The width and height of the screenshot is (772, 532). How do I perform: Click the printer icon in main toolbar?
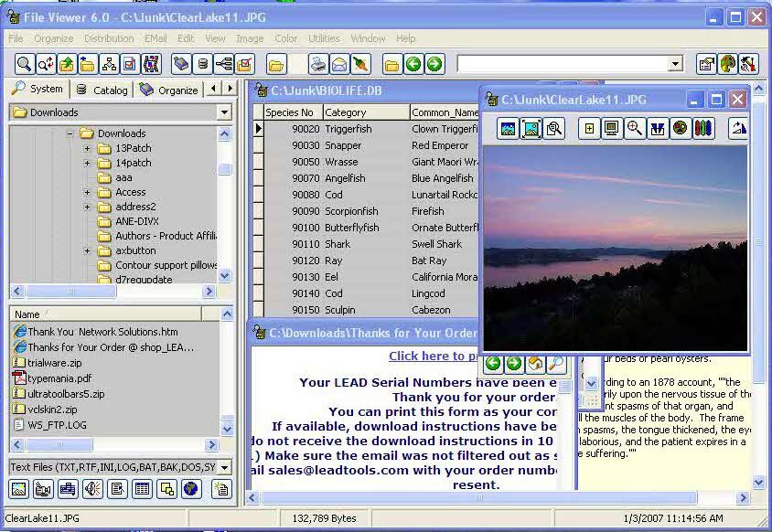[318, 64]
